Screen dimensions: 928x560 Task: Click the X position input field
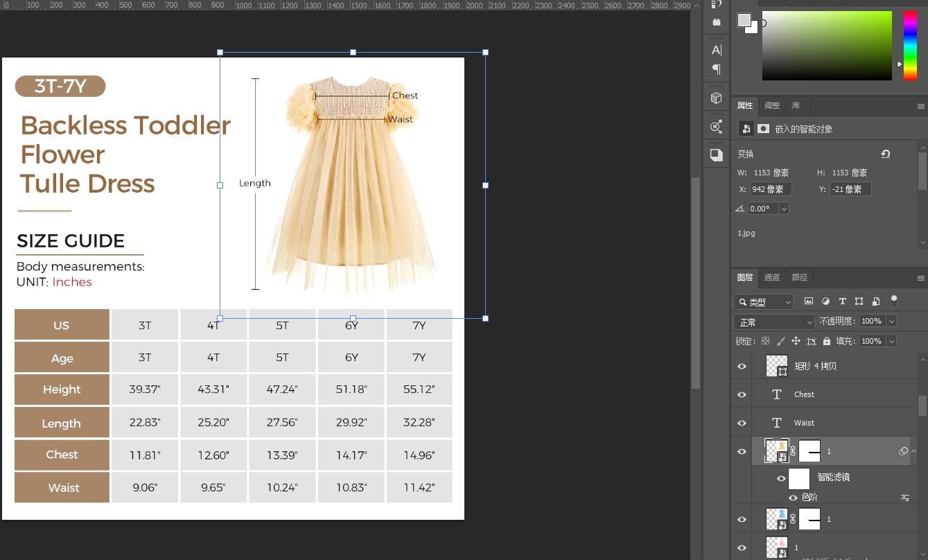pyautogui.click(x=770, y=189)
